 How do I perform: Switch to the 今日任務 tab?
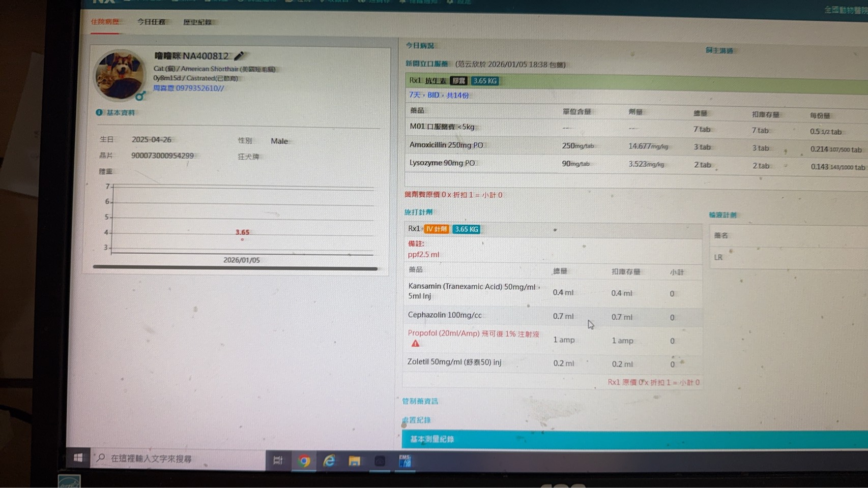tap(151, 22)
